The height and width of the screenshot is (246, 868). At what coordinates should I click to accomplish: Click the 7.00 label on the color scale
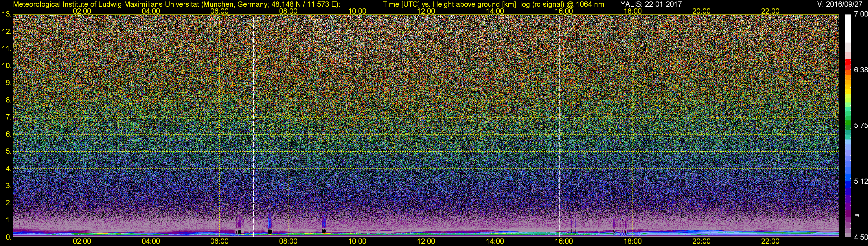point(861,14)
